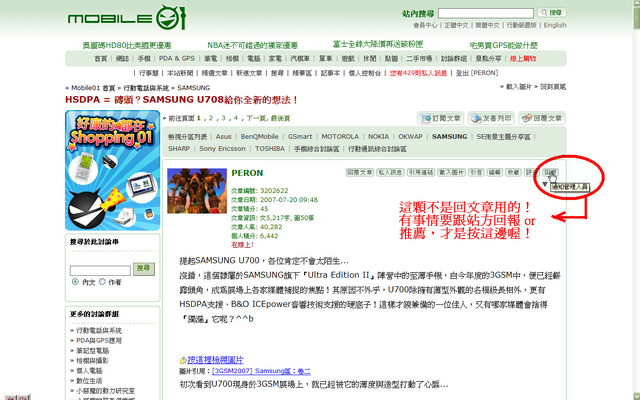Go to page 4 of the thread
The height and width of the screenshot is (400, 640).
click(236, 118)
